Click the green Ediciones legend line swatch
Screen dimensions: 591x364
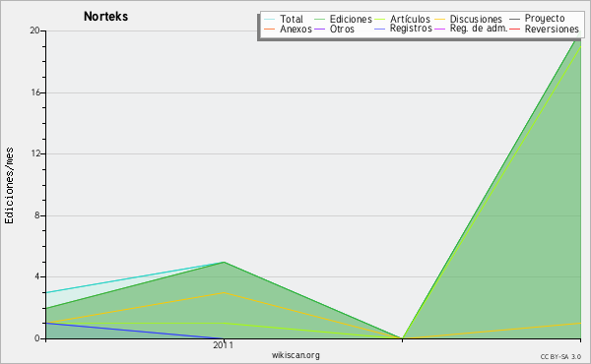(x=319, y=19)
